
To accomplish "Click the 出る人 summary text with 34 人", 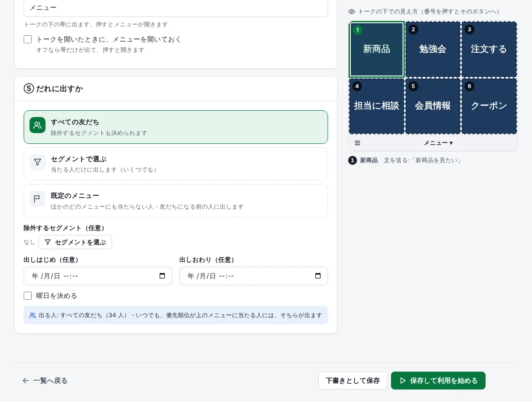I will [180, 315].
